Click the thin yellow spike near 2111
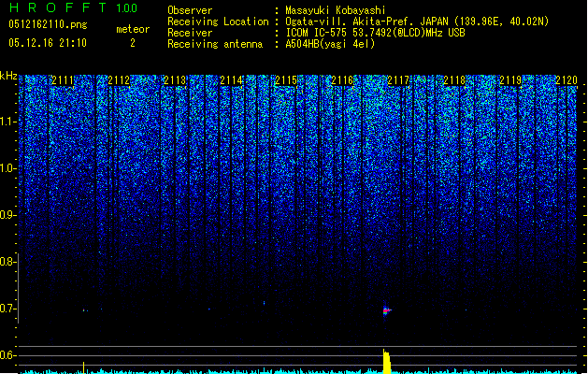The height and width of the screenshot is (374, 588). 83,367
